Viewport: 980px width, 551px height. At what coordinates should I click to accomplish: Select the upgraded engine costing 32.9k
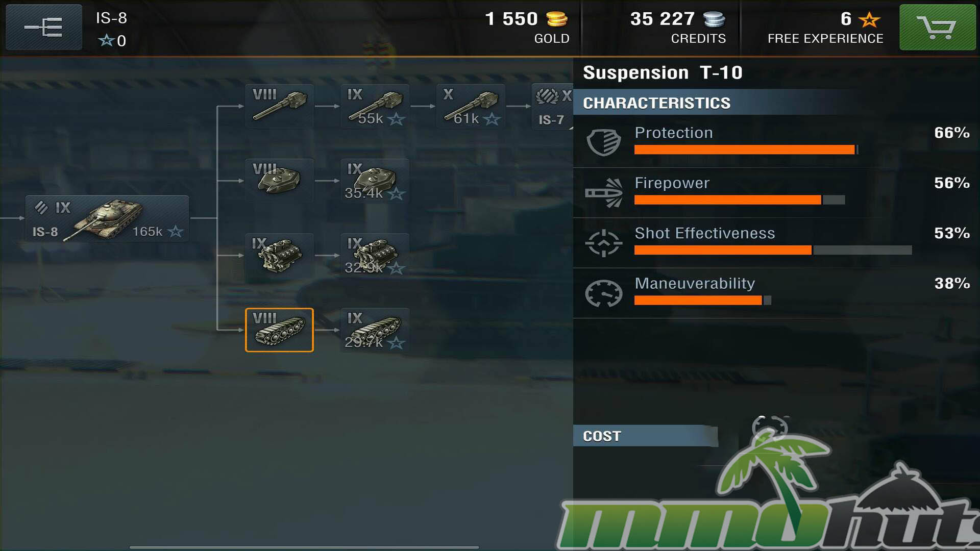coord(375,255)
